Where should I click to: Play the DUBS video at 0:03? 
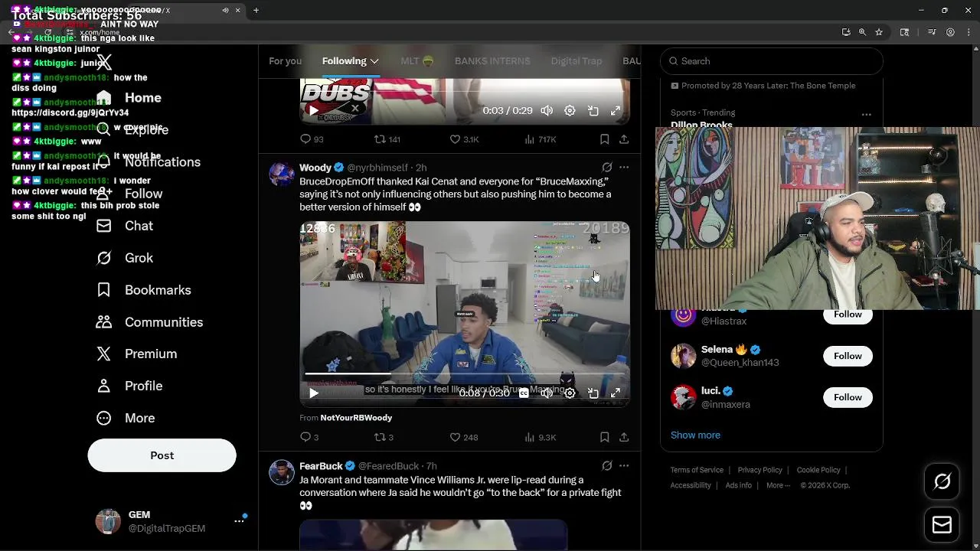tap(313, 110)
